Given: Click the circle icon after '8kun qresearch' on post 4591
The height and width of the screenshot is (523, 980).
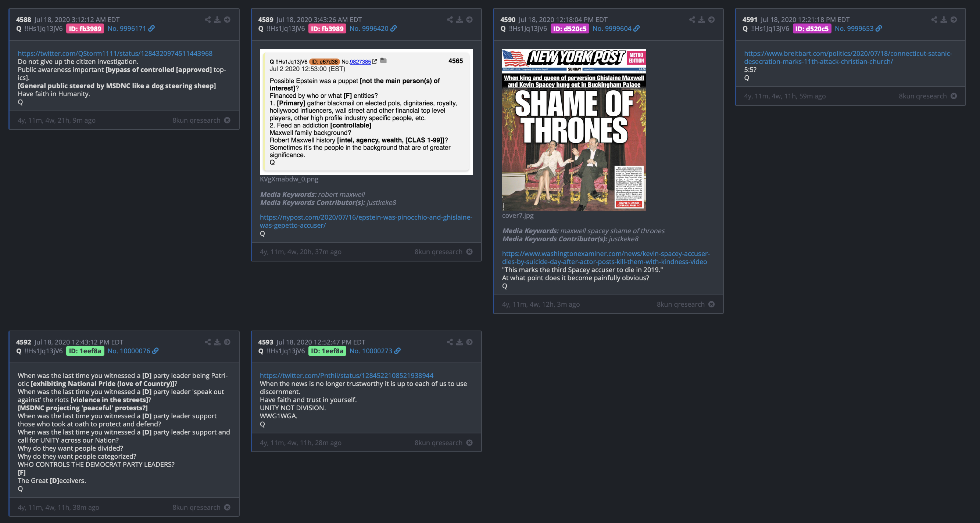Looking at the screenshot, I should click(954, 96).
